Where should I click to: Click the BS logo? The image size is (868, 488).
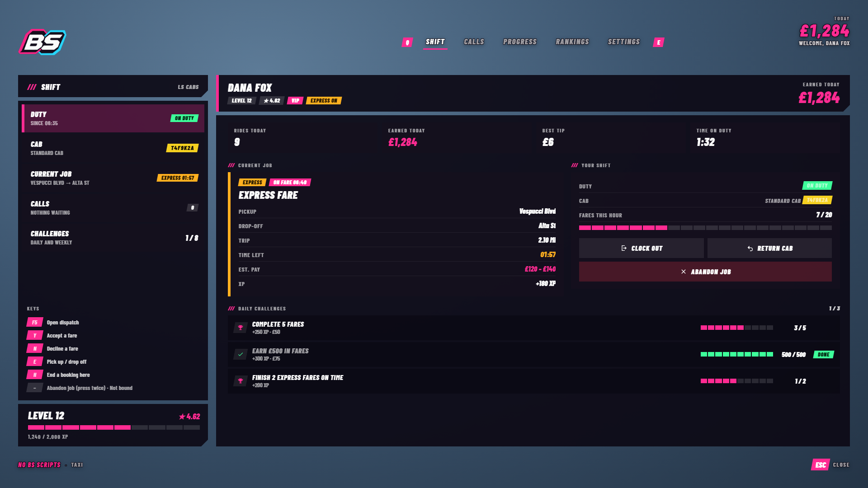(x=42, y=42)
